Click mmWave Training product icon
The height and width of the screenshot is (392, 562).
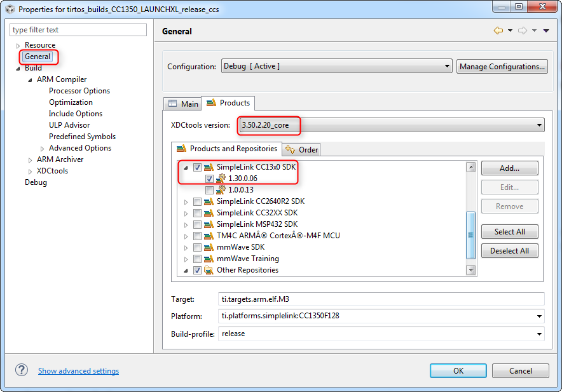209,259
